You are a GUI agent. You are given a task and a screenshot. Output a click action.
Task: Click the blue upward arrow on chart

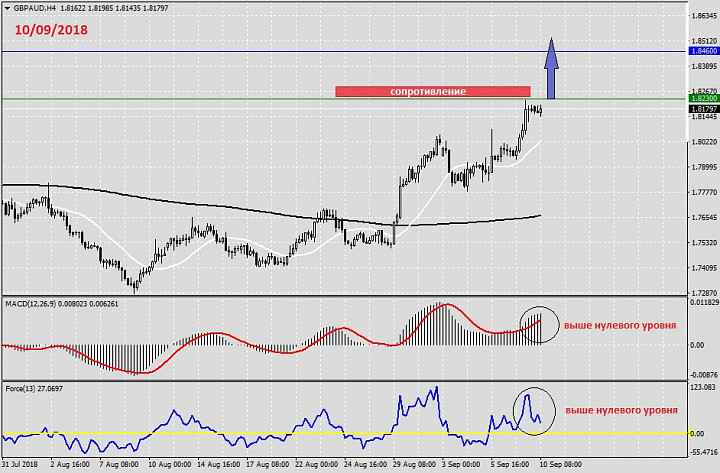click(550, 67)
